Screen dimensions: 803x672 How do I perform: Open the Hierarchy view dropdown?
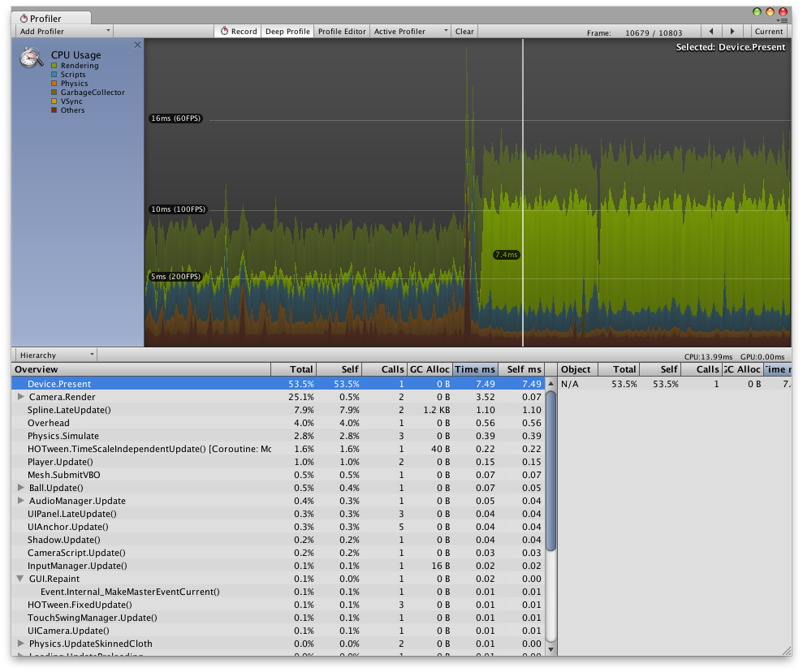pyautogui.click(x=55, y=355)
